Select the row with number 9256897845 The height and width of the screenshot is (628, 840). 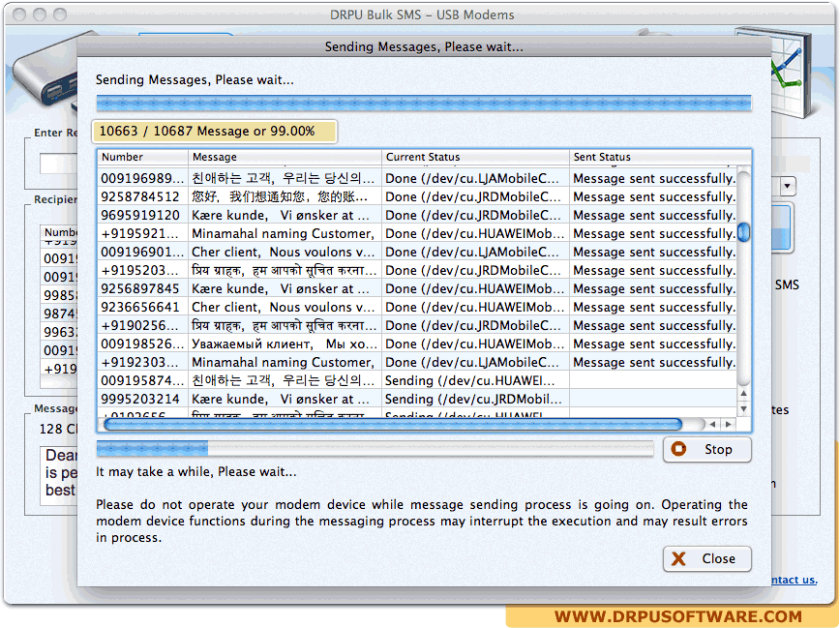[417, 288]
